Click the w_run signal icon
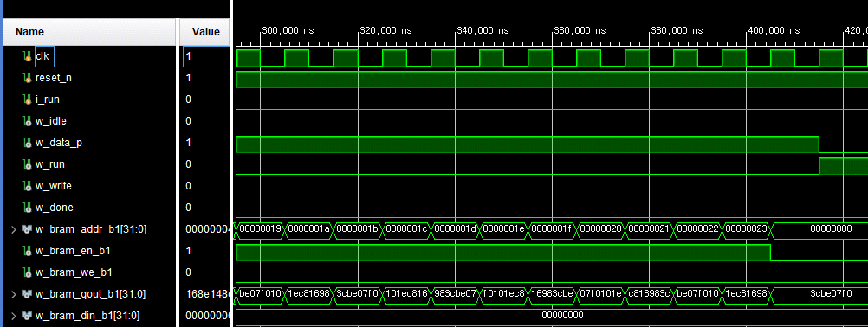This screenshot has width=868, height=327. [x=27, y=164]
